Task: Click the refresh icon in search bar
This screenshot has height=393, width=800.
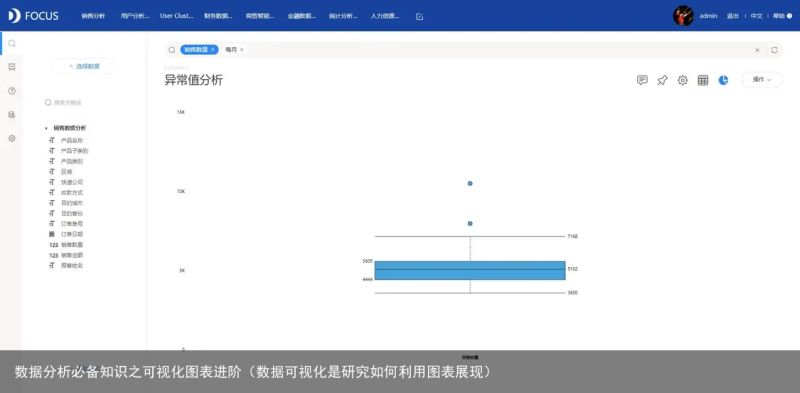Action: pyautogui.click(x=774, y=50)
